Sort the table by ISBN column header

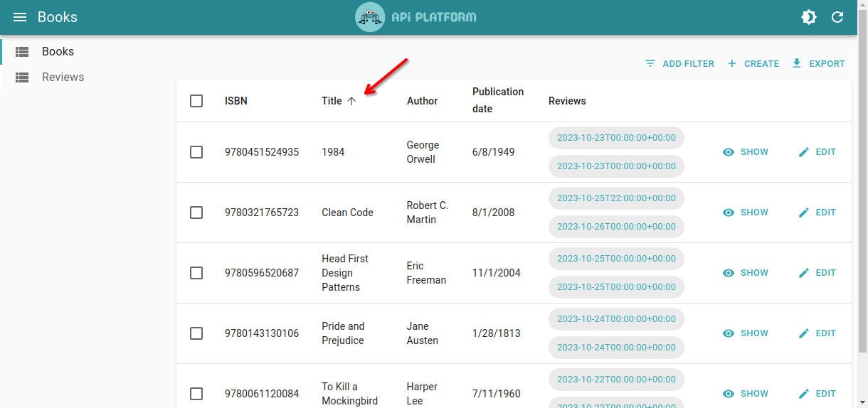tap(236, 101)
